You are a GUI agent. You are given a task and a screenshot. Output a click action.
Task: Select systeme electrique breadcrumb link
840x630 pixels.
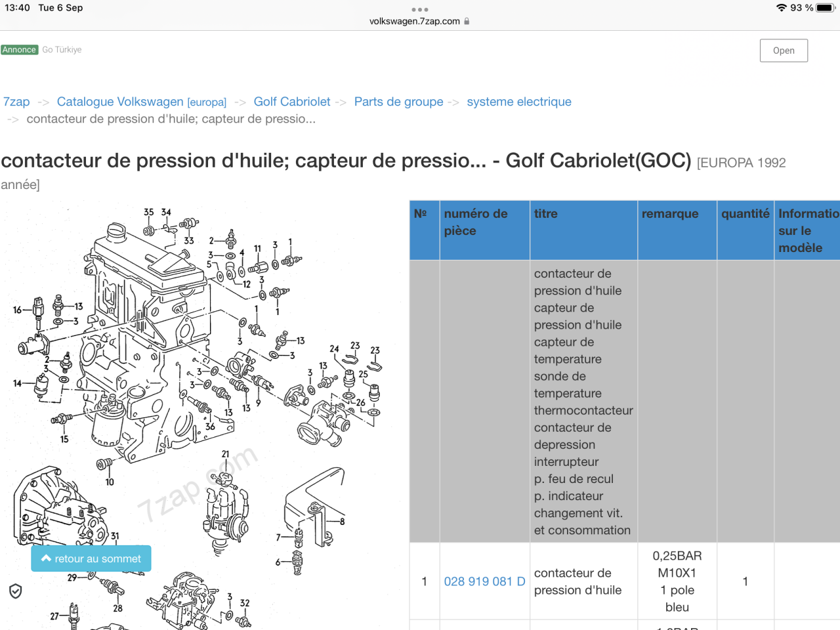coord(519,102)
